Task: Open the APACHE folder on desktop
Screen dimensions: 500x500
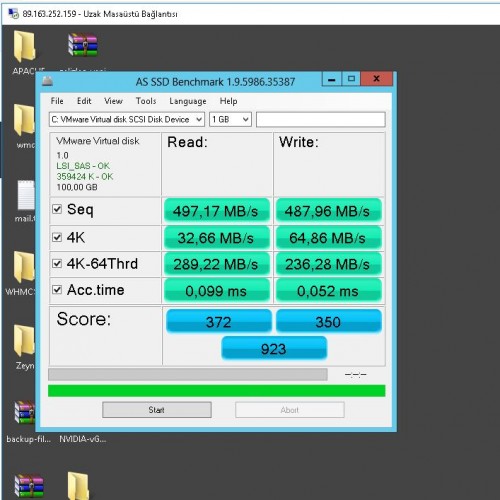Action: point(24,47)
